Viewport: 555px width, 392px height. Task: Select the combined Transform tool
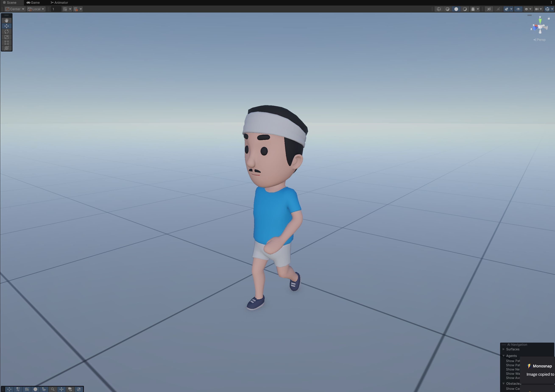tap(7, 48)
